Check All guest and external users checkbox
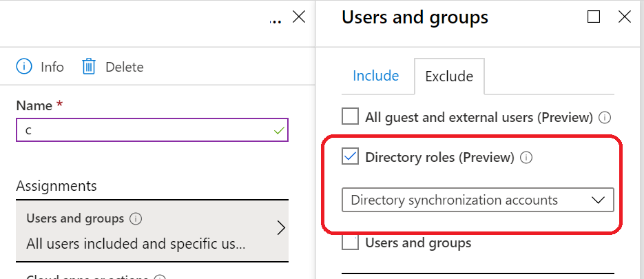This screenshot has height=279, width=644. click(x=351, y=116)
